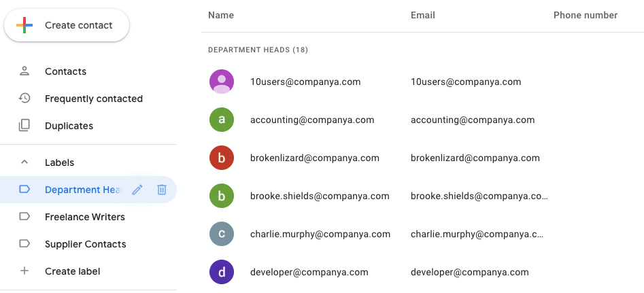Click the DEPARTMENT HEADS (18) heading

(x=258, y=50)
